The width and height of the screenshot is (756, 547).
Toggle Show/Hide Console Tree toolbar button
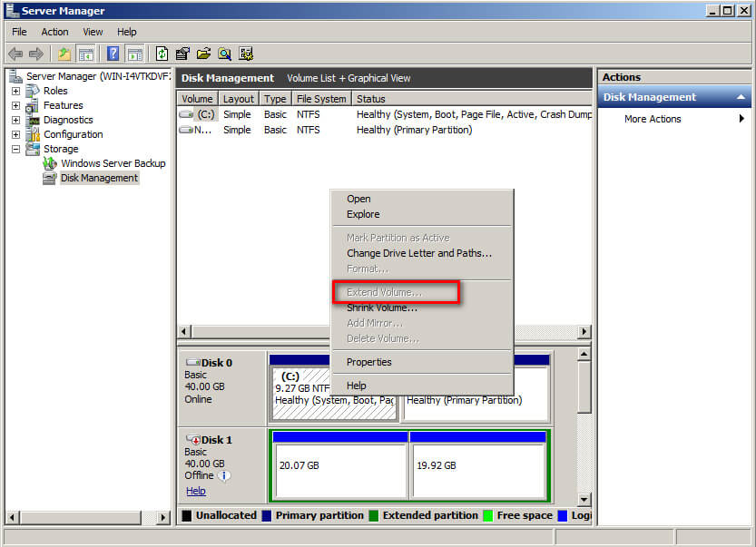[x=86, y=54]
